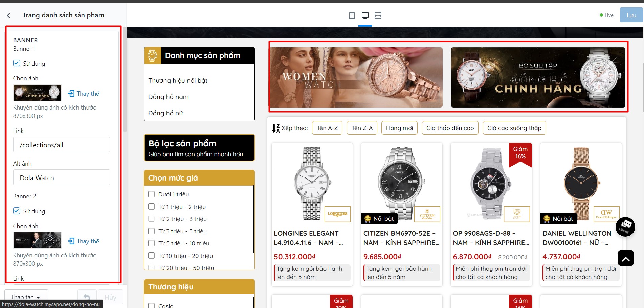
Task: Open Đồng hồ nam category
Action: (169, 97)
